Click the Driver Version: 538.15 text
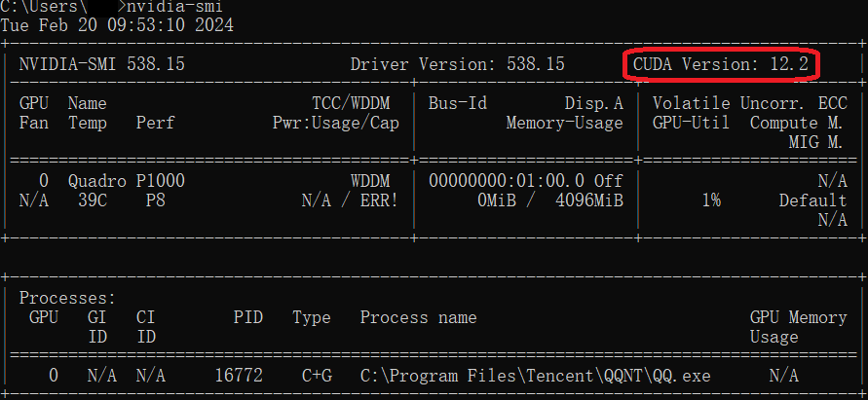The image size is (868, 400). [x=457, y=64]
